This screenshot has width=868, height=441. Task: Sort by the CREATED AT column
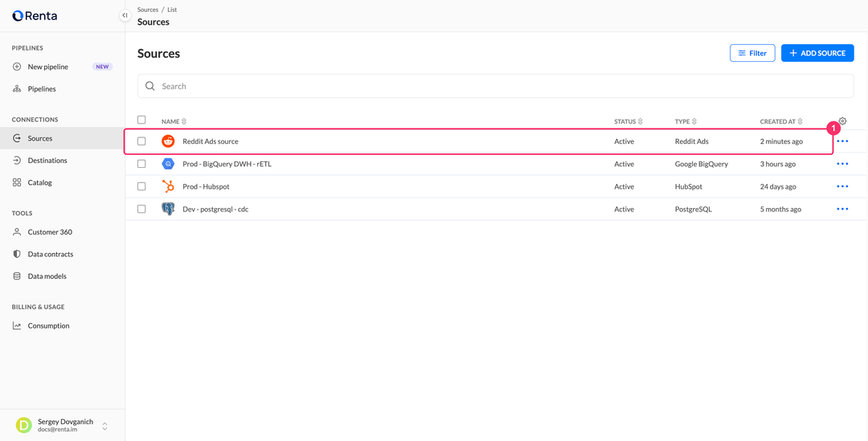pyautogui.click(x=781, y=121)
